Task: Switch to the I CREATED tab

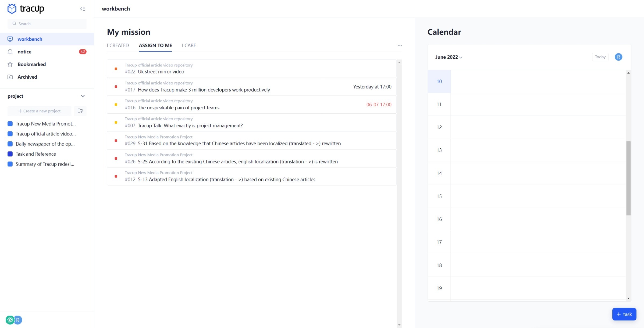Action: 118,46
